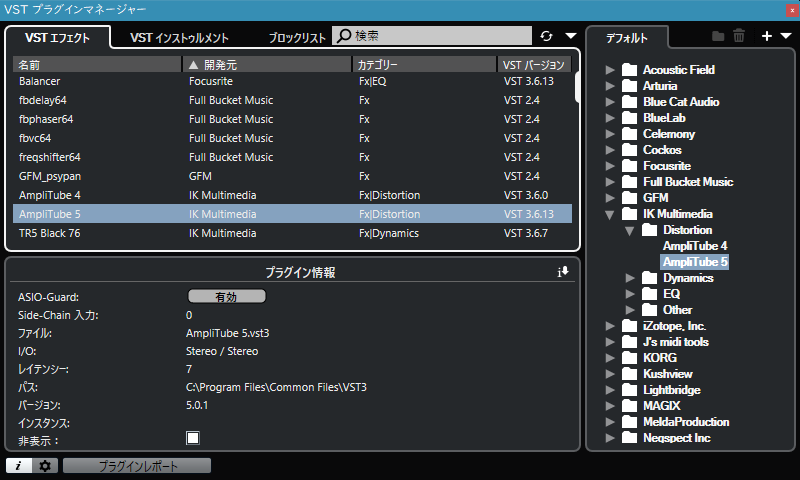Select the Balancer plug-in row
The height and width of the screenshot is (480, 800).
(292, 81)
